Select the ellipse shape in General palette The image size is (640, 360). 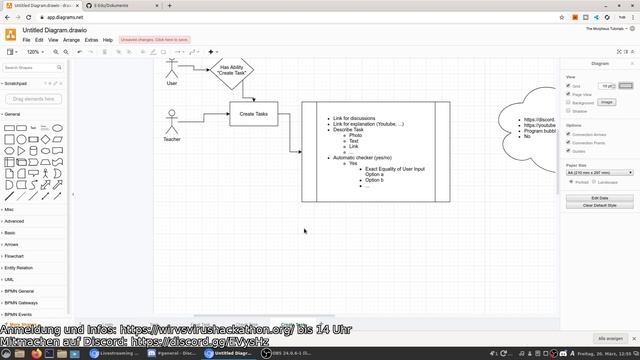tap(58, 128)
